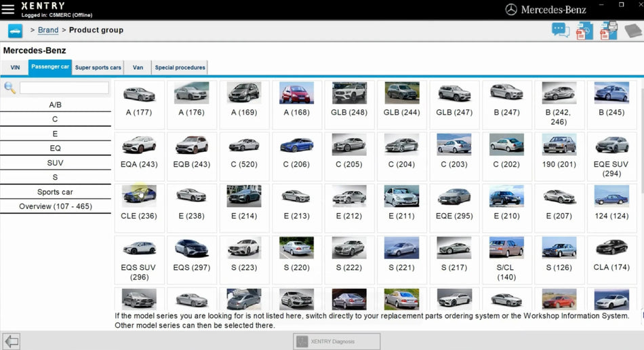Click the magnifying glass search icon

(10, 87)
